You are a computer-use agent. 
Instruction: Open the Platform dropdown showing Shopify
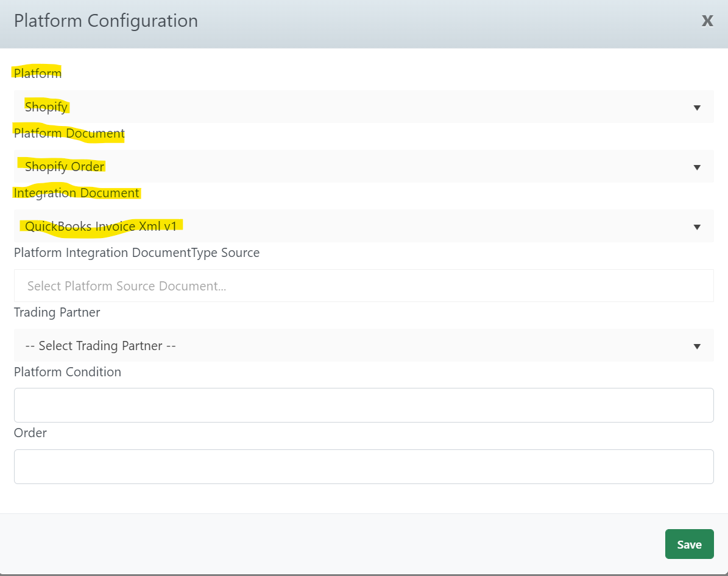(364, 107)
